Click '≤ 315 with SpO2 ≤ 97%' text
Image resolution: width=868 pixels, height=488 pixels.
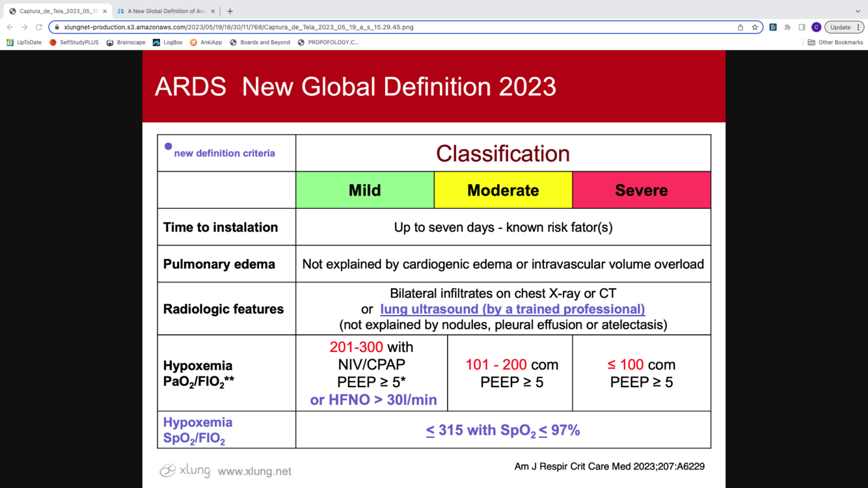[503, 430]
